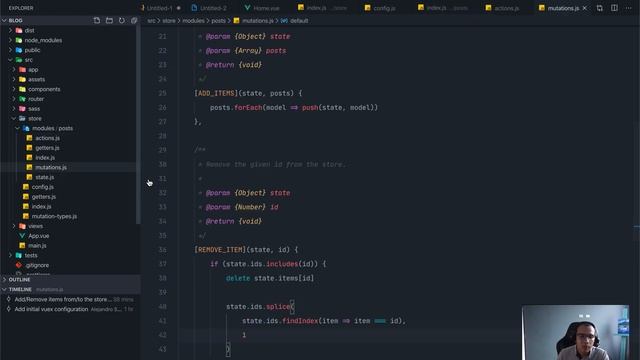The image size is (640, 360).
Task: Switch to the config.js tab
Action: coord(380,8)
